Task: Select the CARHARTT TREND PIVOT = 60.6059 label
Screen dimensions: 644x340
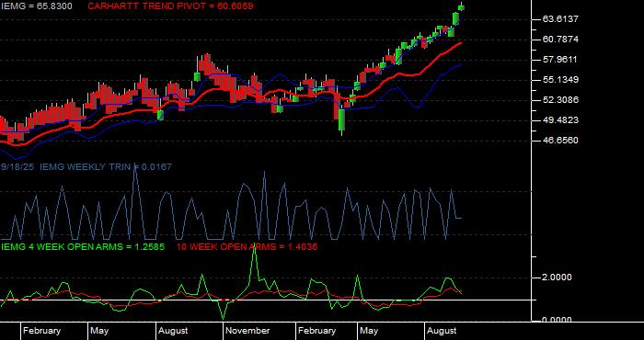Action: click(x=170, y=6)
